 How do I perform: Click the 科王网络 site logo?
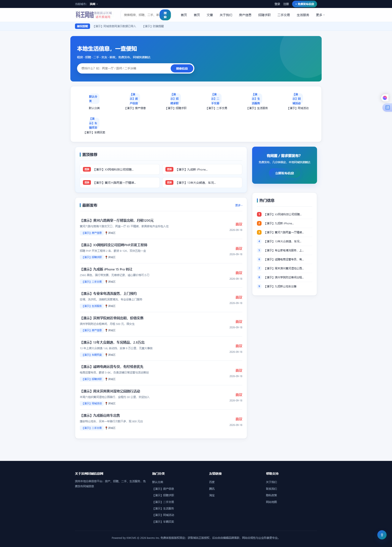tap(94, 15)
